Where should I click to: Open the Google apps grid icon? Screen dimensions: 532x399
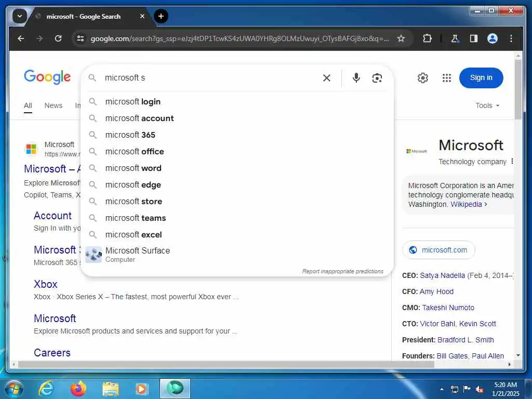[x=447, y=78]
